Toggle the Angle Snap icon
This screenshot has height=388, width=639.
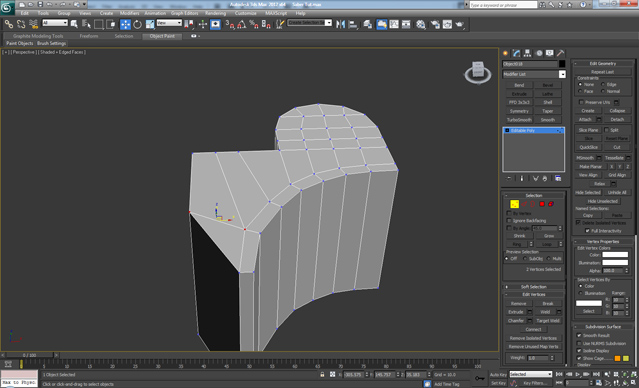(242, 24)
